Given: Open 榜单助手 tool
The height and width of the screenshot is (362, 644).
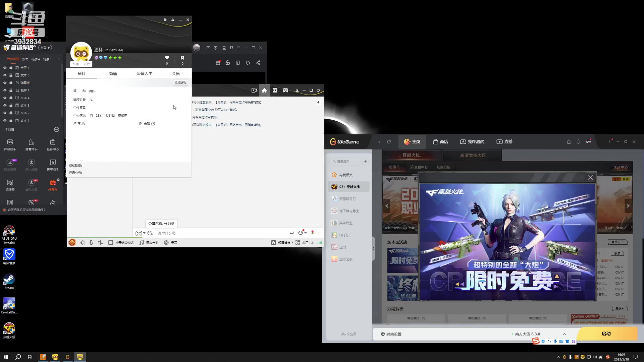Looking at the screenshot, I should 53,165.
